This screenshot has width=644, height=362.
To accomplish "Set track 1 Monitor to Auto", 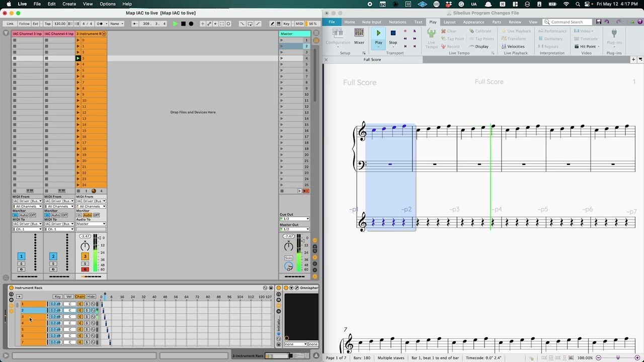I will [x=23, y=215].
